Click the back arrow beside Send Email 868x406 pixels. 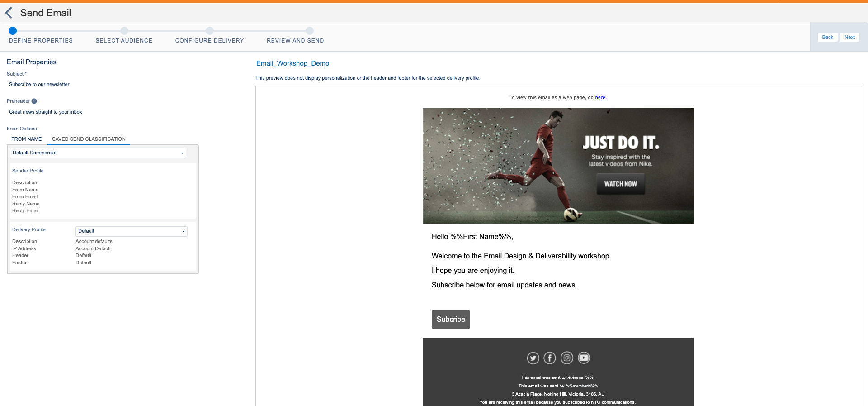click(9, 13)
